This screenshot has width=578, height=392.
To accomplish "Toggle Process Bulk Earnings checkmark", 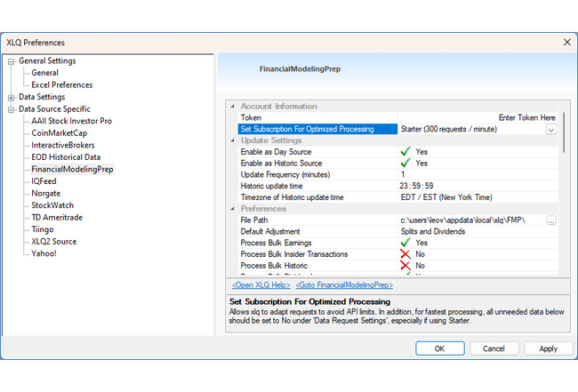I will point(405,243).
